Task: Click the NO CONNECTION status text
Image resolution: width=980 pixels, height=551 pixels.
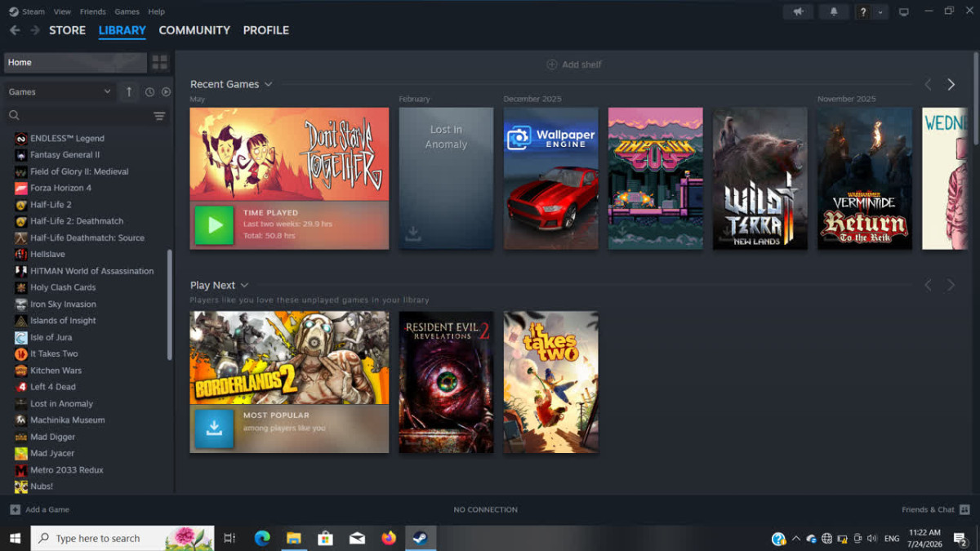Action: 486,509
